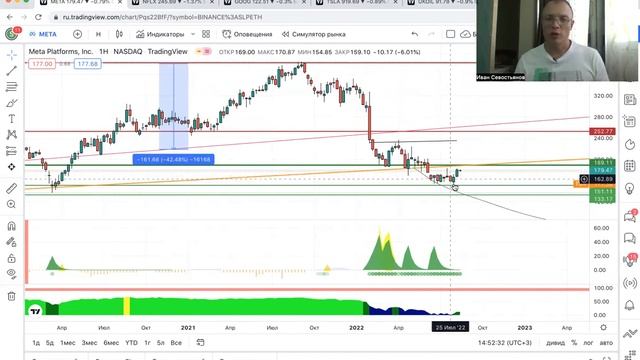Open the cloud save layout menu

[x=466, y=34]
